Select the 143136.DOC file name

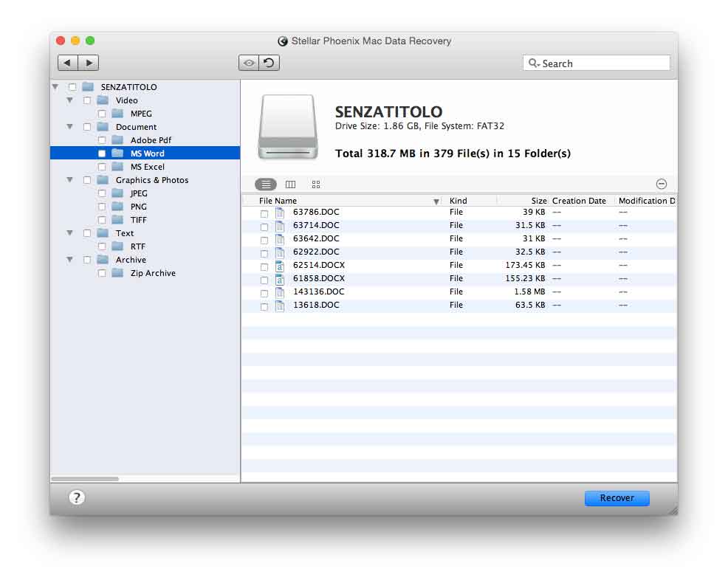pyautogui.click(x=318, y=291)
